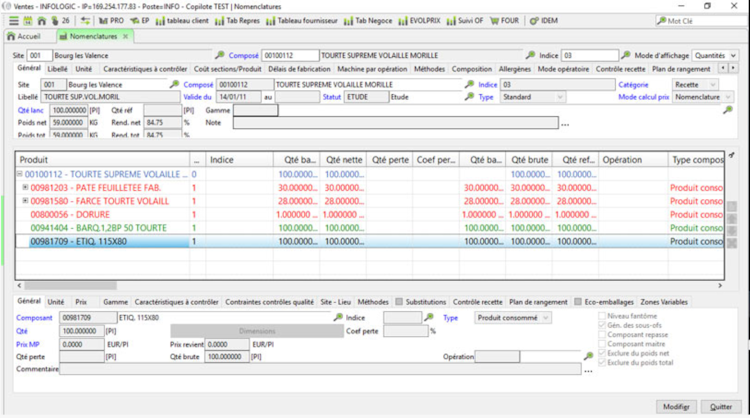
Task: Open the Zones Variables tab
Action: pyautogui.click(x=664, y=302)
